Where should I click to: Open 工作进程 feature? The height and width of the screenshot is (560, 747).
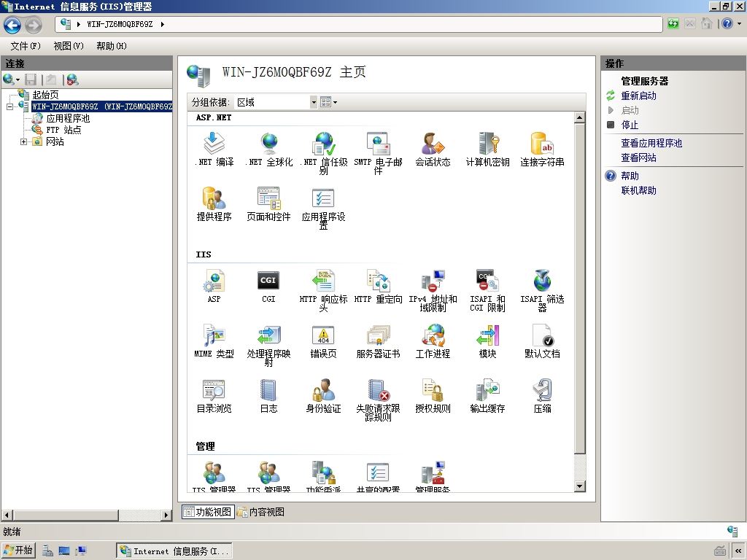tap(433, 341)
